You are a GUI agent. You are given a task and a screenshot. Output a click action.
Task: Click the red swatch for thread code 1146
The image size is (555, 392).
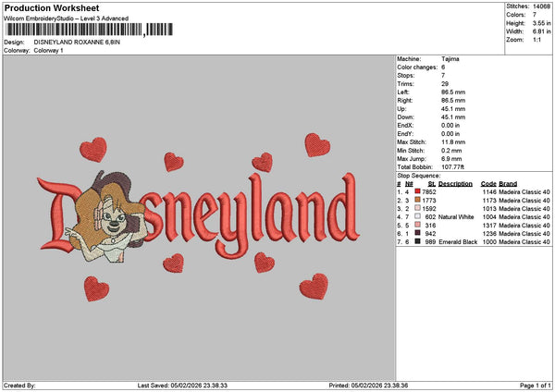418,191
